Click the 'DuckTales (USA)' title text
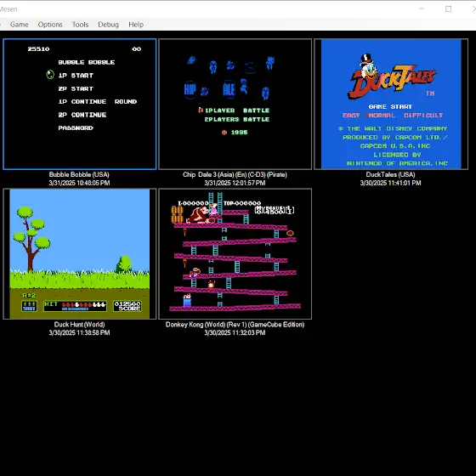 (390, 174)
